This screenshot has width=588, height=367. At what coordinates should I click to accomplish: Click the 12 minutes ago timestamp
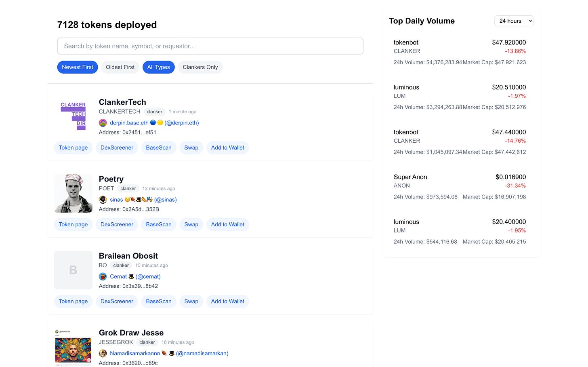pos(159,189)
